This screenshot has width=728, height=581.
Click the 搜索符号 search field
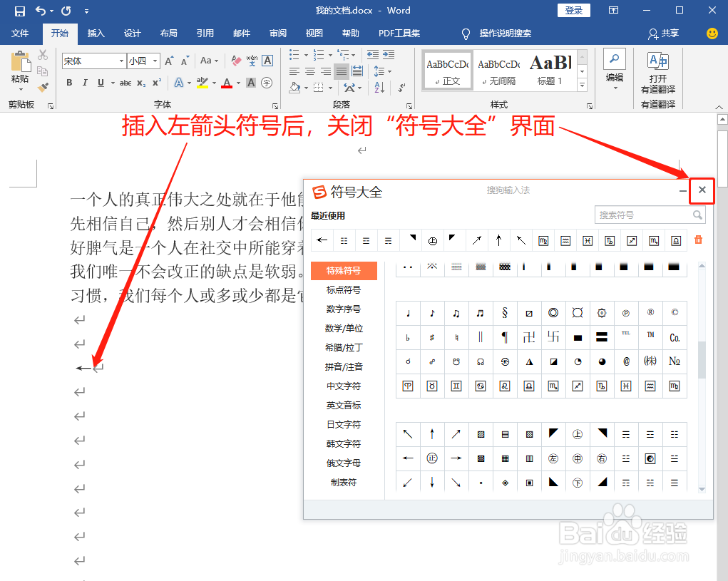coord(650,215)
